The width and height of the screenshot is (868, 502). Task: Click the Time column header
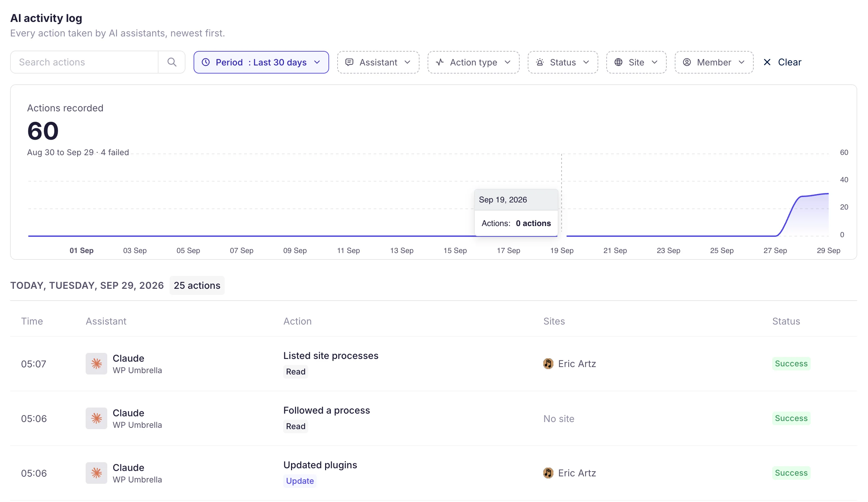pos(32,321)
